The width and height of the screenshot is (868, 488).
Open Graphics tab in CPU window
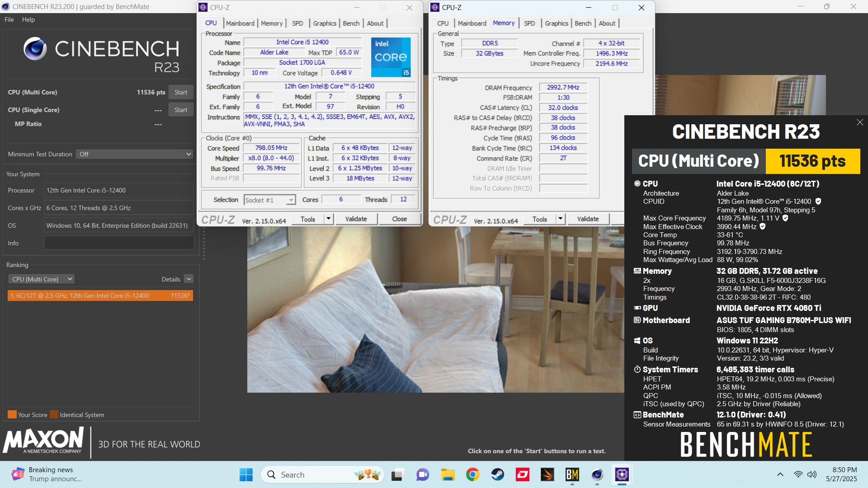pyautogui.click(x=325, y=23)
